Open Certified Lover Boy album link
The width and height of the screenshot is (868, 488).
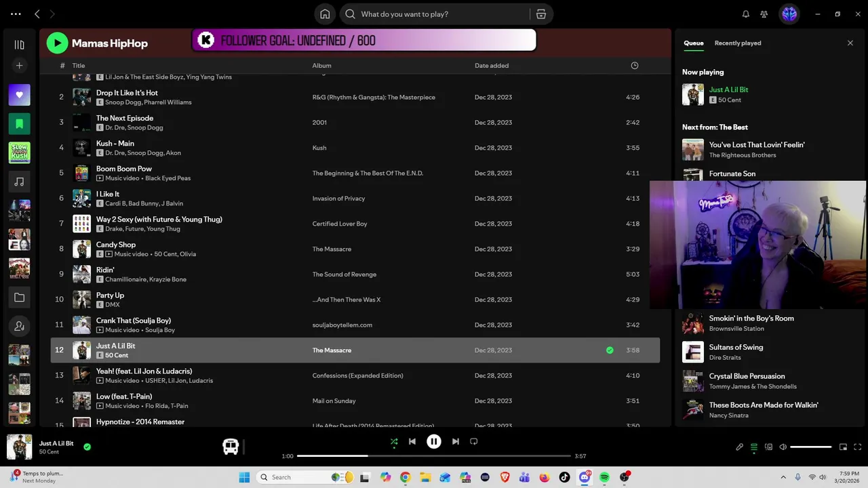[x=340, y=224]
